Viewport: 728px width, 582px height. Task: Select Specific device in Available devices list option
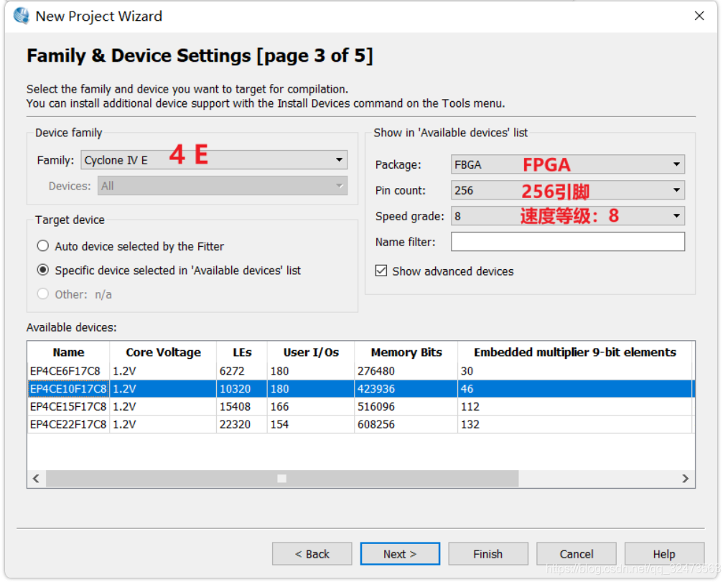click(x=42, y=270)
